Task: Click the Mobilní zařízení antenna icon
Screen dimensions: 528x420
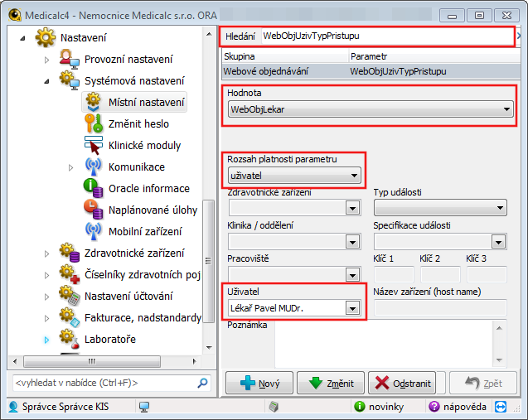Action: click(x=94, y=231)
